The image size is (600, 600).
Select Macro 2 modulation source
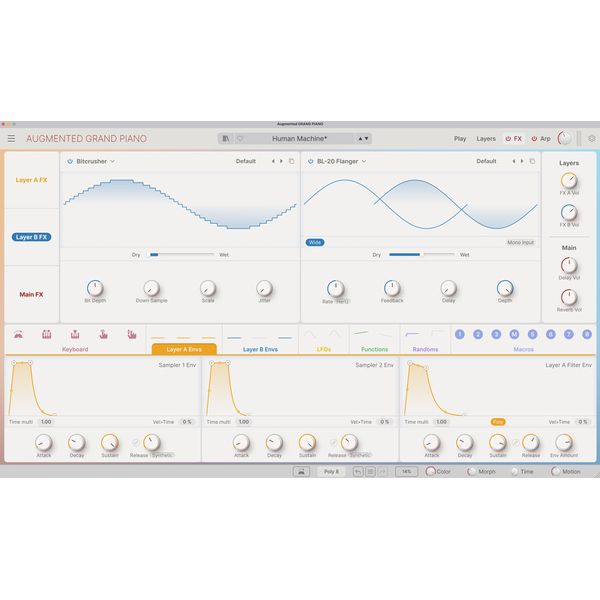tap(478, 334)
